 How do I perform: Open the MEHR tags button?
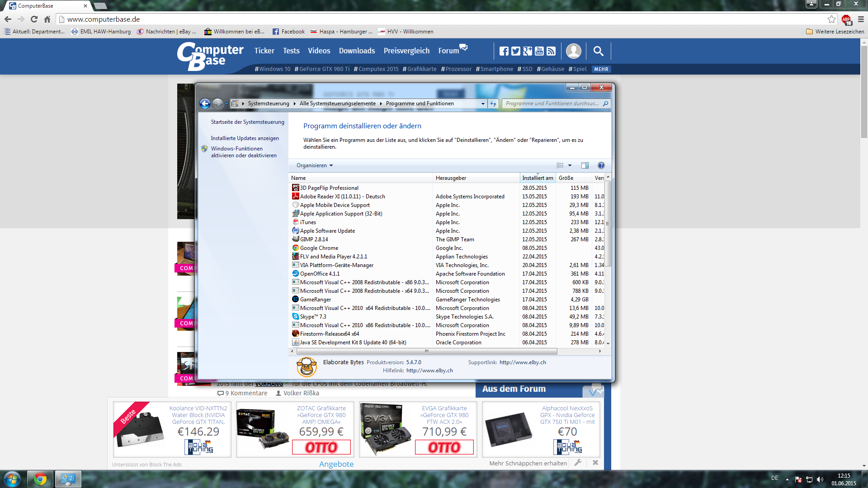pyautogui.click(x=601, y=69)
